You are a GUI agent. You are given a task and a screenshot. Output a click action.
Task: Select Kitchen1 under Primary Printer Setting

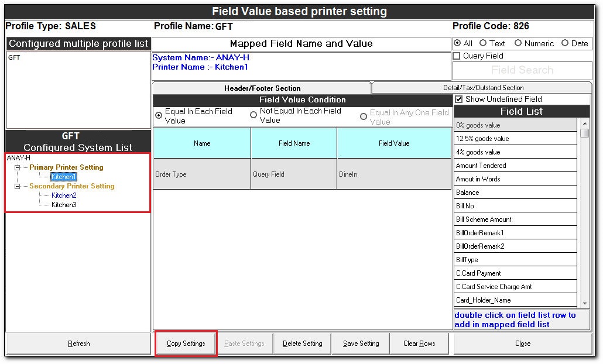point(64,177)
